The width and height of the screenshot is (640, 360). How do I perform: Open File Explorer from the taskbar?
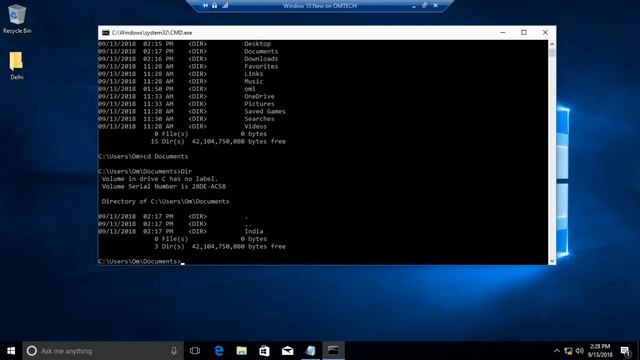242,351
